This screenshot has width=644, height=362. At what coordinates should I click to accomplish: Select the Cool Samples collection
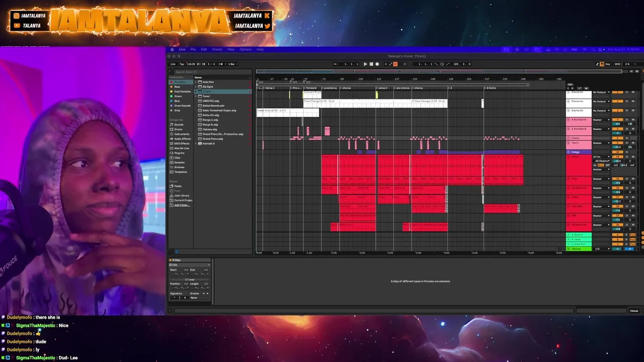[182, 92]
